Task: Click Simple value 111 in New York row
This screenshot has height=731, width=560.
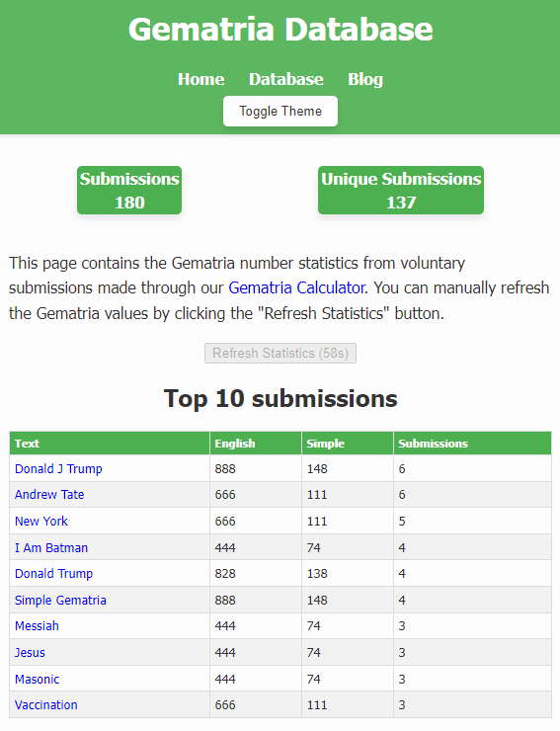Action: [317, 521]
